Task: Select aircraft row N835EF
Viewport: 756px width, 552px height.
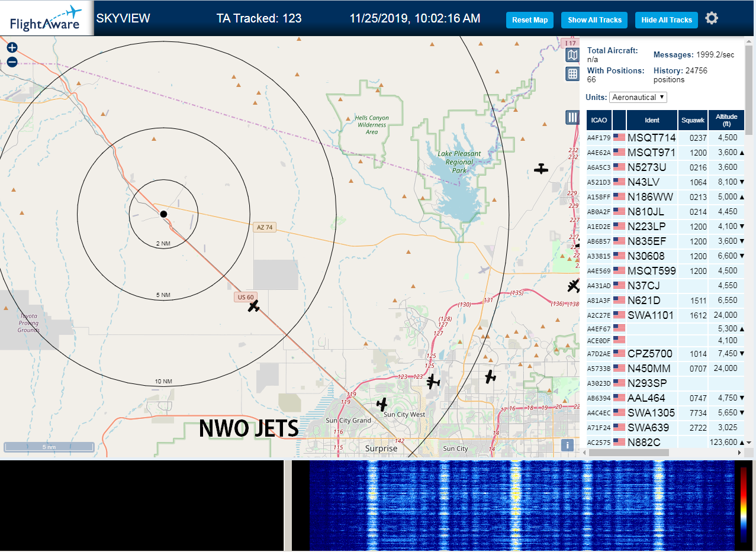Action: pyautogui.click(x=665, y=241)
